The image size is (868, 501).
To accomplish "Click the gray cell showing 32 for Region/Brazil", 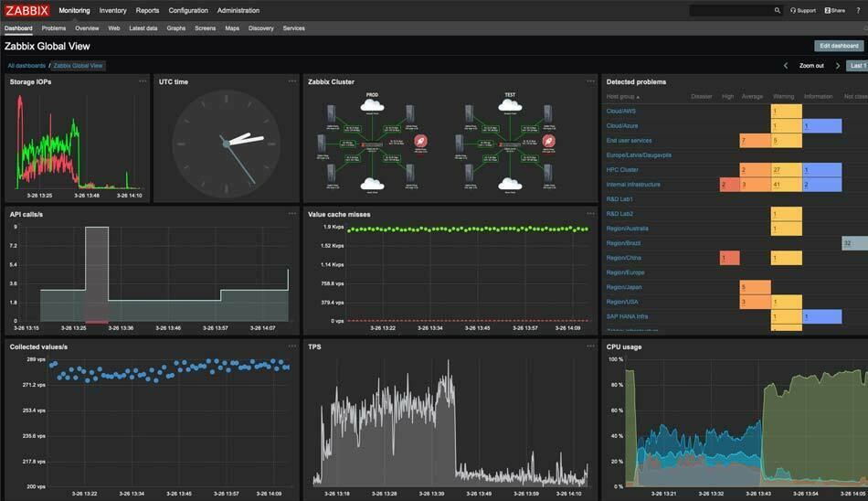I will pyautogui.click(x=854, y=243).
